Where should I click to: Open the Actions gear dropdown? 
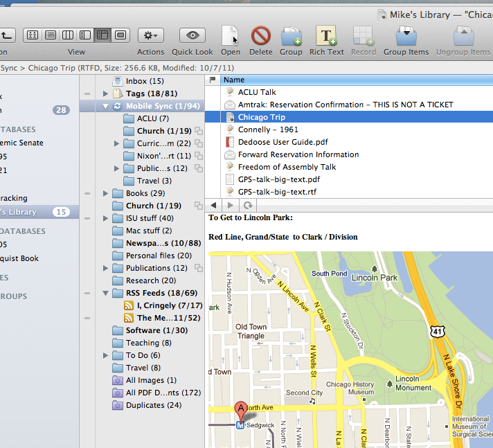[x=150, y=35]
